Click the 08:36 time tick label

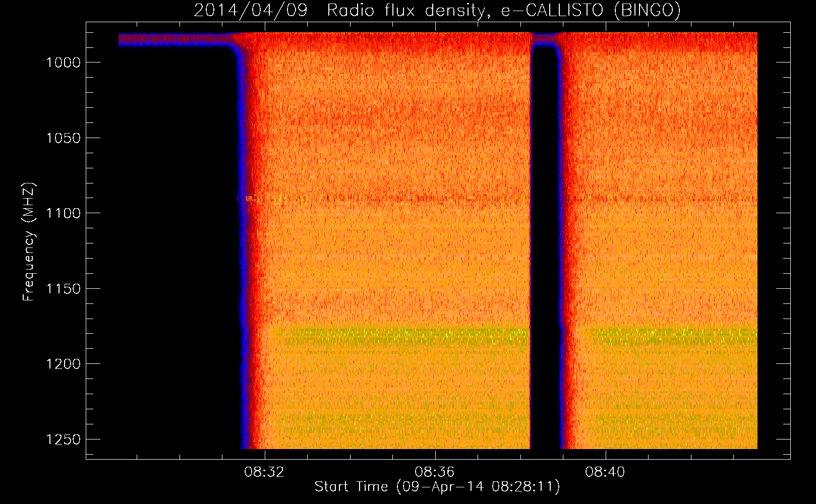[x=434, y=472]
